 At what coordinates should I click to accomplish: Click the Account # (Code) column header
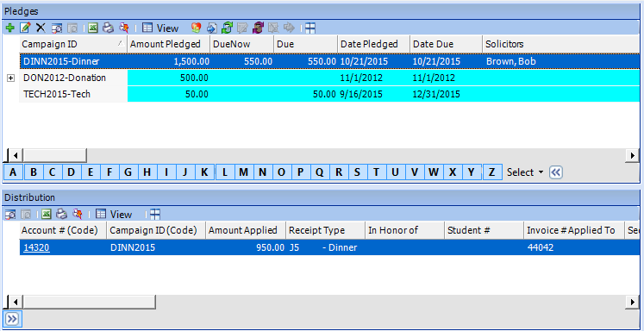tap(63, 230)
